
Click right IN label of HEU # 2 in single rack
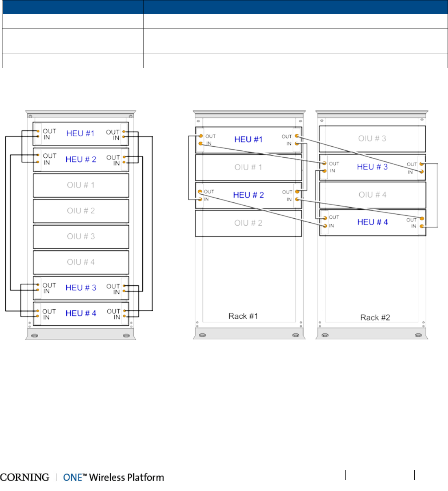117,163
